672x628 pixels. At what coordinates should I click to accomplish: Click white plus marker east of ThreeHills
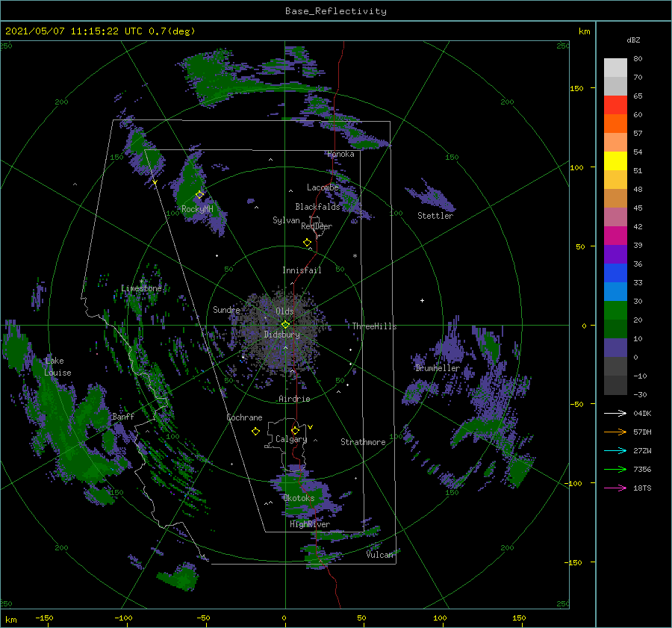tap(422, 300)
